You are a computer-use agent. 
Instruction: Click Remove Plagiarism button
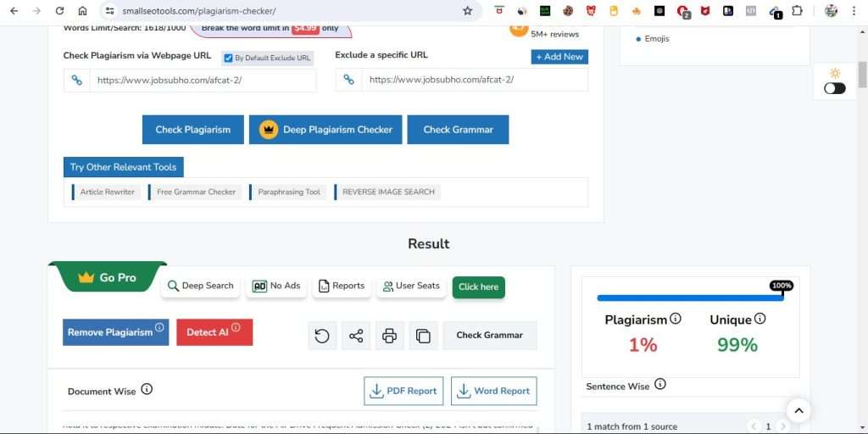pyautogui.click(x=115, y=332)
